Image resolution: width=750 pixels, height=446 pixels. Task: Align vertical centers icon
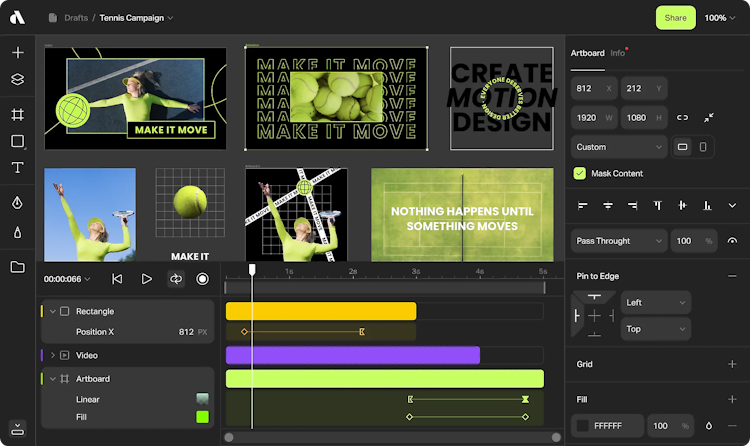tap(683, 206)
